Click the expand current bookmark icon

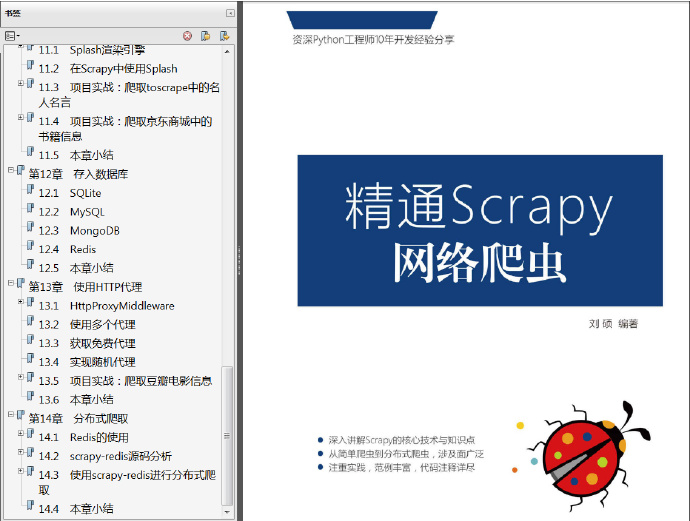tap(224, 36)
